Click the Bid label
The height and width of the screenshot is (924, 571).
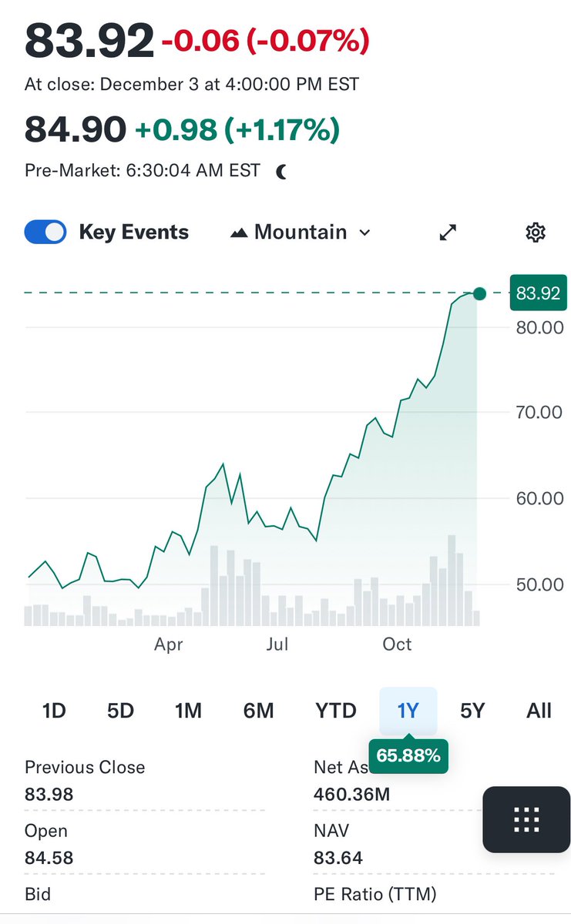coord(38,895)
